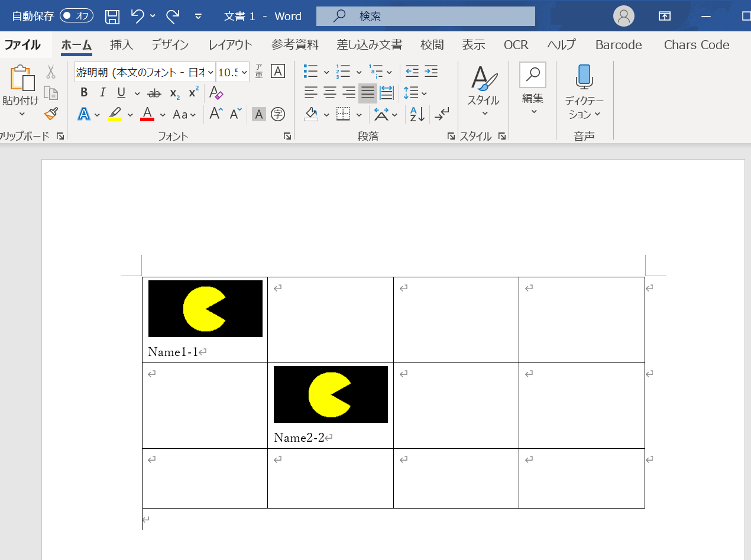Screen dimensions: 751x560
Task: Apply strikethrough to text
Action: (154, 92)
